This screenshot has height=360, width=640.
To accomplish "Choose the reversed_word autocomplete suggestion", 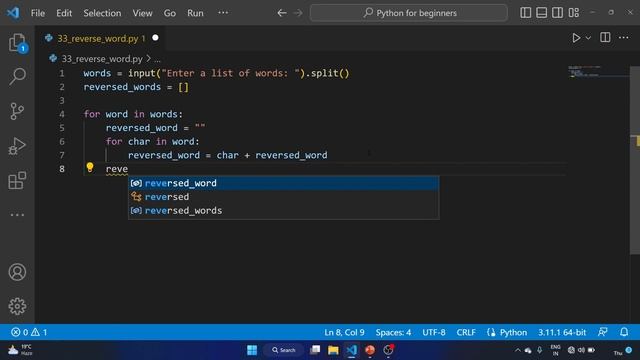I will coord(284,183).
